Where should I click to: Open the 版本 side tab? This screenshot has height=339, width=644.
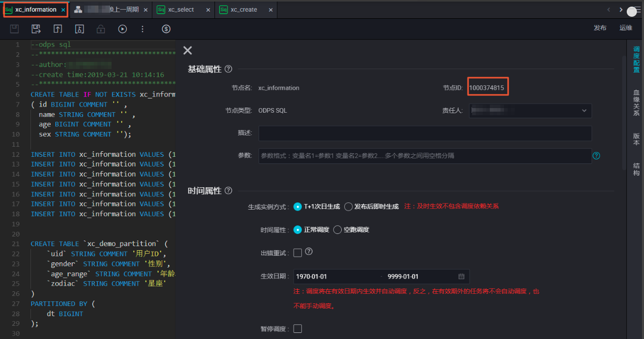(636, 139)
